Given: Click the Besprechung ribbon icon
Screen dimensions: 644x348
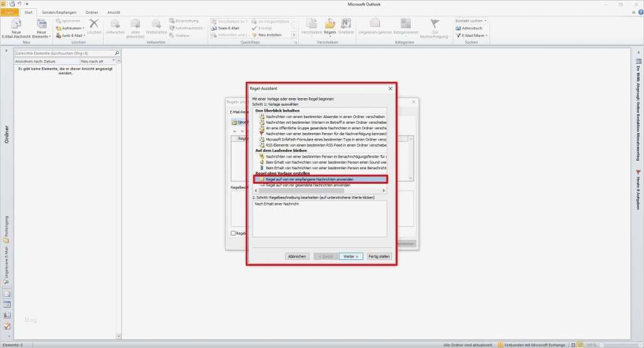Looking at the screenshot, I should click(x=172, y=21).
